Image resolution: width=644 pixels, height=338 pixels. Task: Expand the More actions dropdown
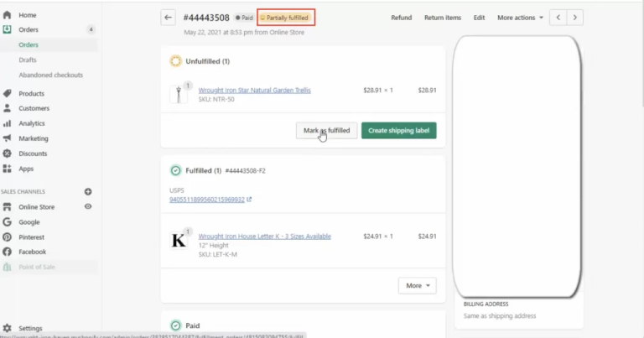pyautogui.click(x=520, y=17)
